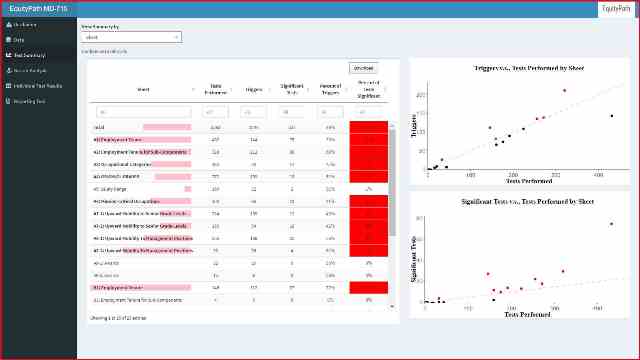Sort by Percent of Tests Significant column

click(x=369, y=89)
